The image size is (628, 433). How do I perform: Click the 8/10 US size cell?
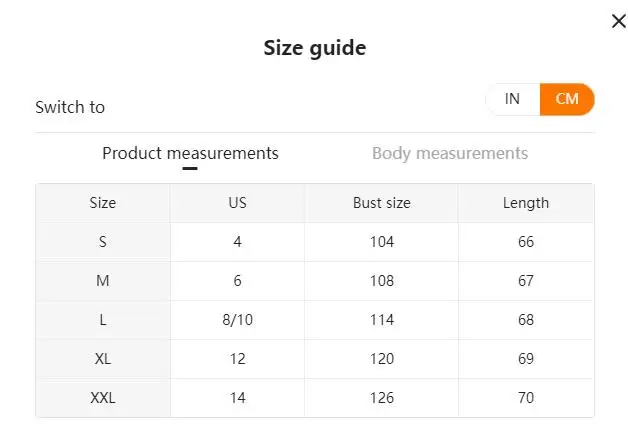(x=238, y=320)
